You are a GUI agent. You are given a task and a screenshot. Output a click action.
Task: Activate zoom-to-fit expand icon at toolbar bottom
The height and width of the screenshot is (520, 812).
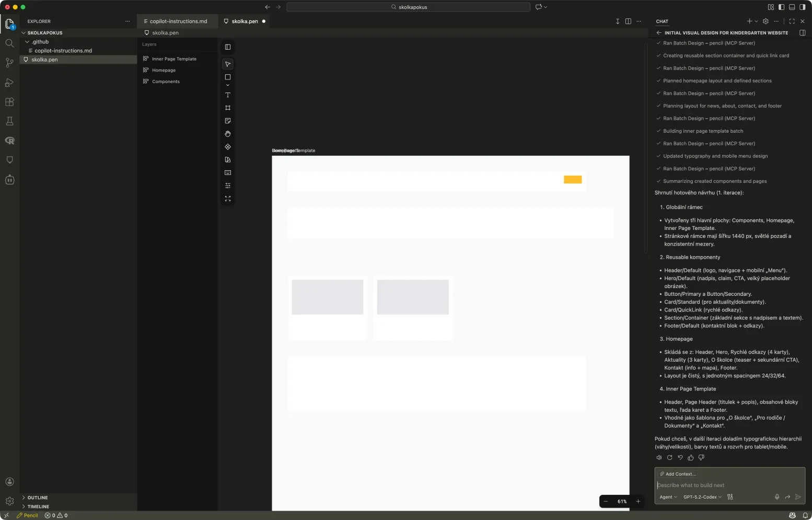point(227,199)
